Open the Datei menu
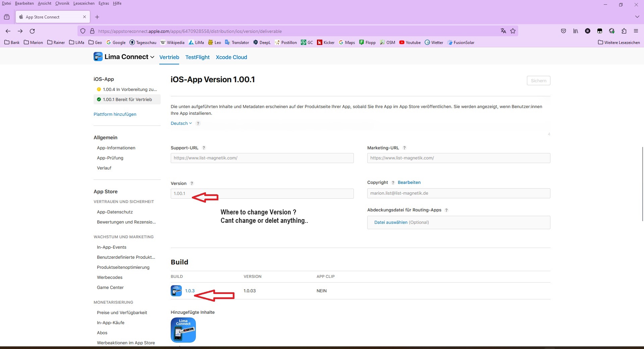Screen dimensions: 644x349 (6, 3)
